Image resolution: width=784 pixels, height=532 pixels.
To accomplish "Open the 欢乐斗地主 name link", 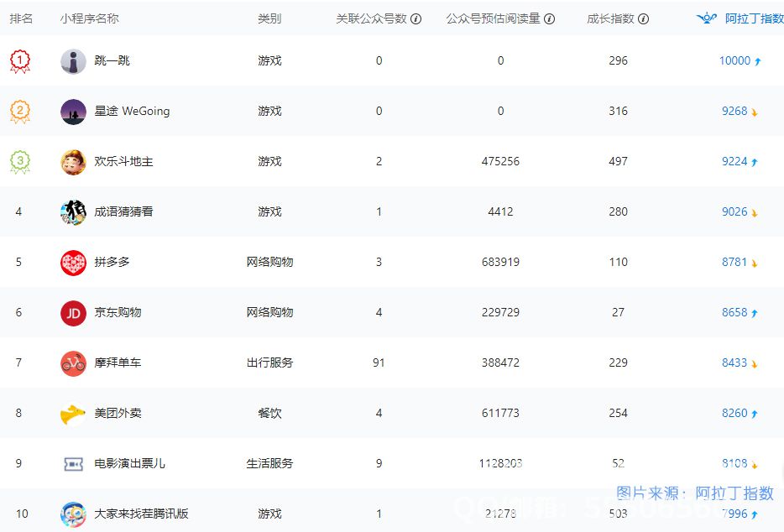I will (123, 161).
